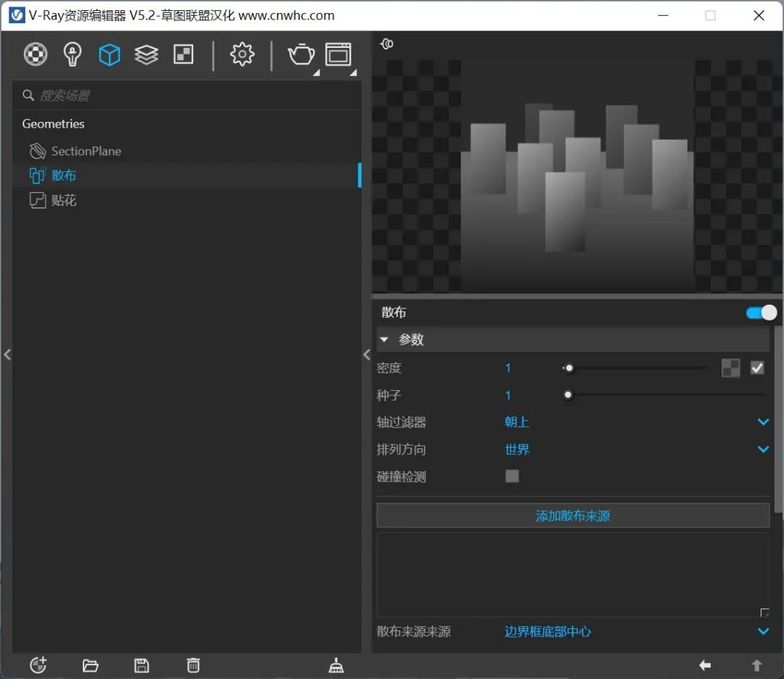Purge unused assets with broom icon
The width and height of the screenshot is (784, 679).
point(336,665)
